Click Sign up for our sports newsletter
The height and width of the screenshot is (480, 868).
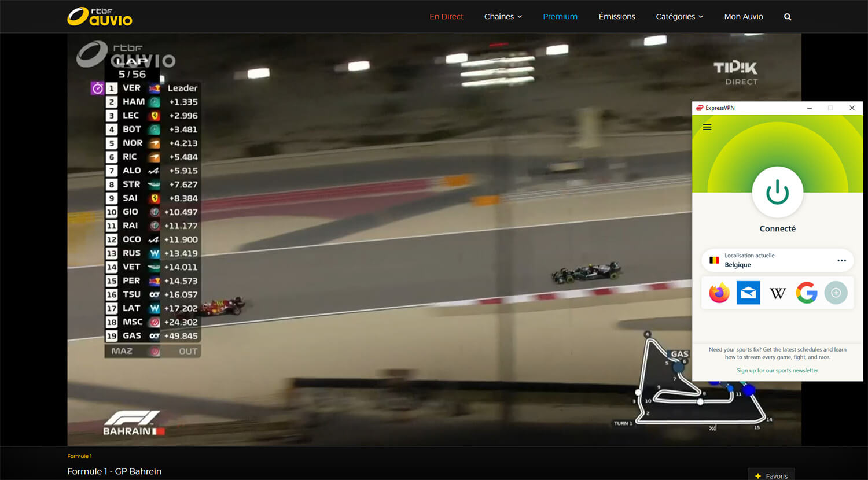click(777, 371)
